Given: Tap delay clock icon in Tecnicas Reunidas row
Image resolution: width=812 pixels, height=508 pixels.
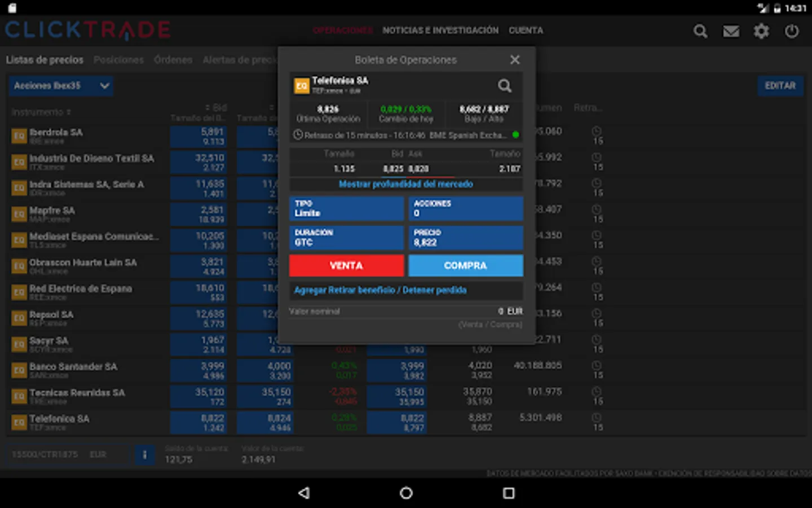Looking at the screenshot, I should pyautogui.click(x=597, y=391).
